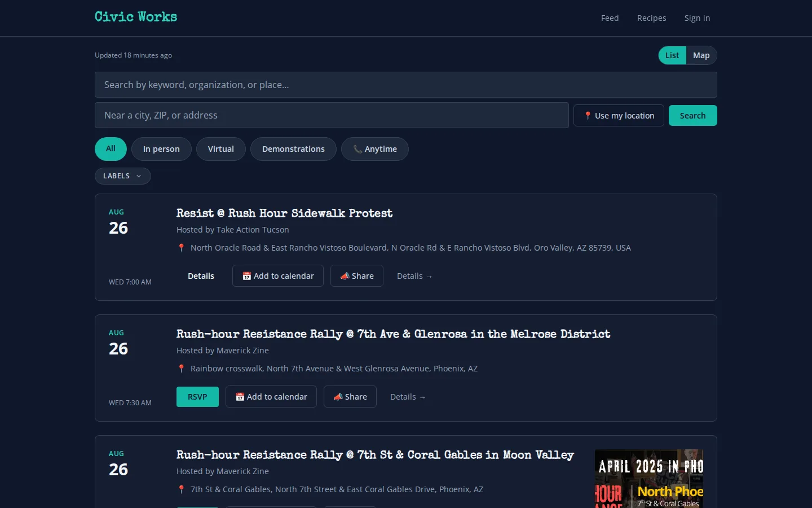Filter by In person events
The height and width of the screenshot is (508, 812).
pyautogui.click(x=161, y=149)
